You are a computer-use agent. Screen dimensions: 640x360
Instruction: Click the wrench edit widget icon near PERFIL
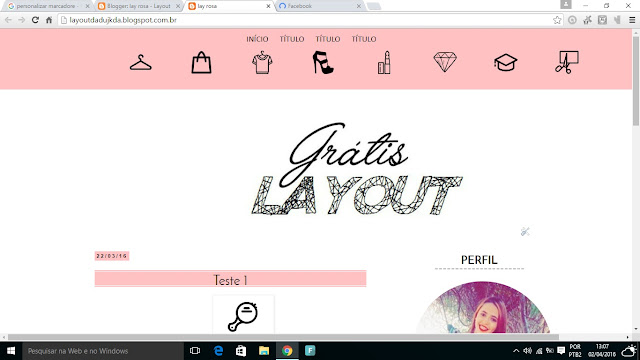(525, 232)
